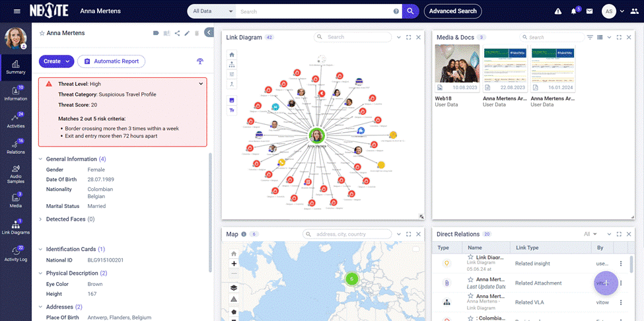Open the Information sidebar tab
Viewport: 644px width, 321px height.
16,94
